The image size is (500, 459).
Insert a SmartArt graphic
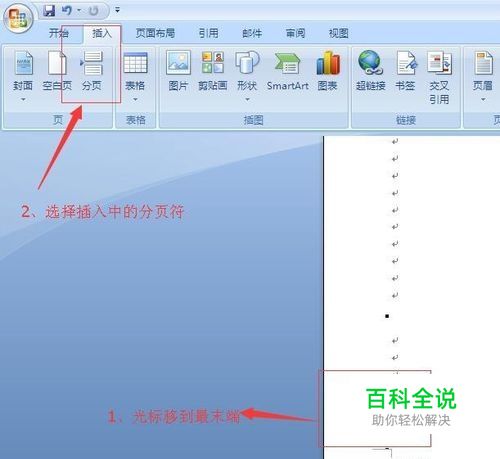[x=287, y=71]
